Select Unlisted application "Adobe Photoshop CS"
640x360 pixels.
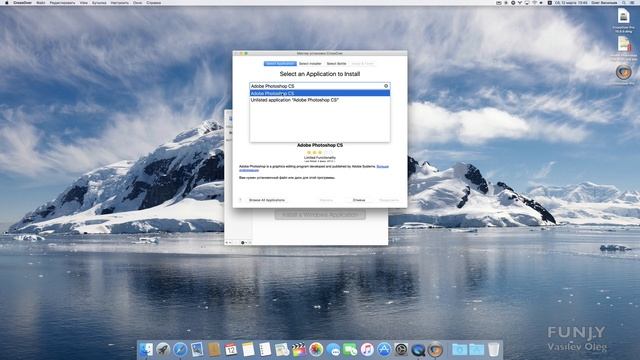click(x=320, y=100)
